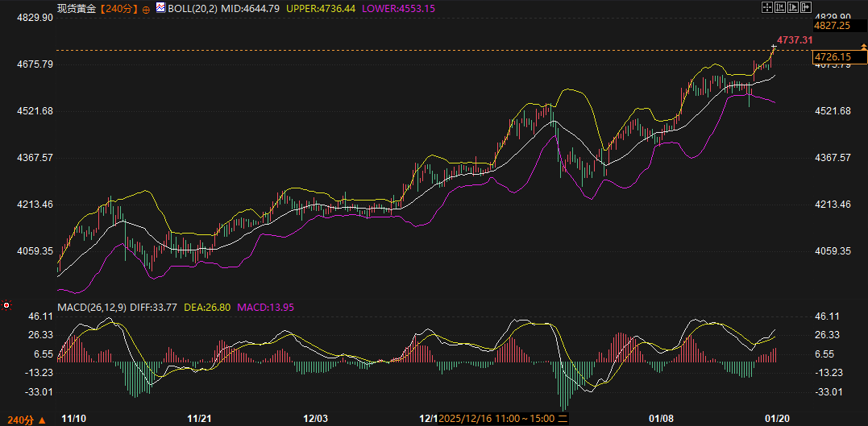Click the 现货黄金 instrument name
Image resolution: width=868 pixels, height=426 pixels.
(x=74, y=8)
